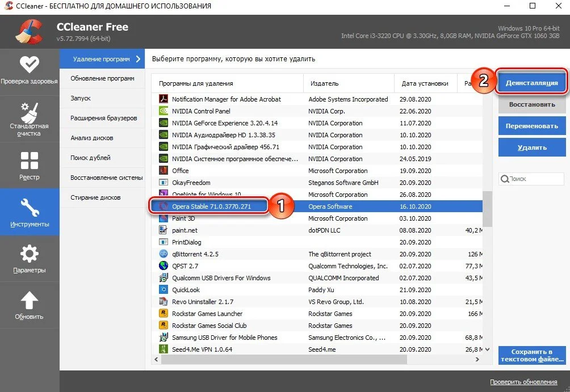Click the Обновить upgrade arrow icon
Image resolution: width=570 pixels, height=392 pixels.
click(x=29, y=300)
